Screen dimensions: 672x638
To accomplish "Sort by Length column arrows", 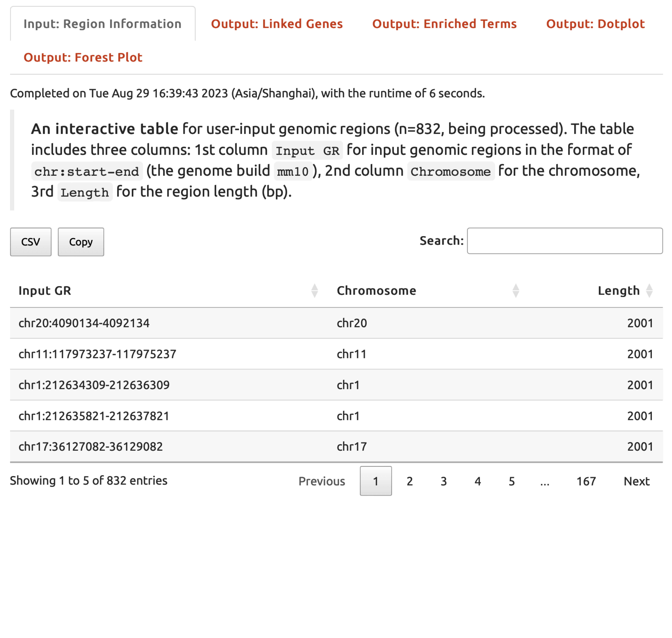I will 649,291.
